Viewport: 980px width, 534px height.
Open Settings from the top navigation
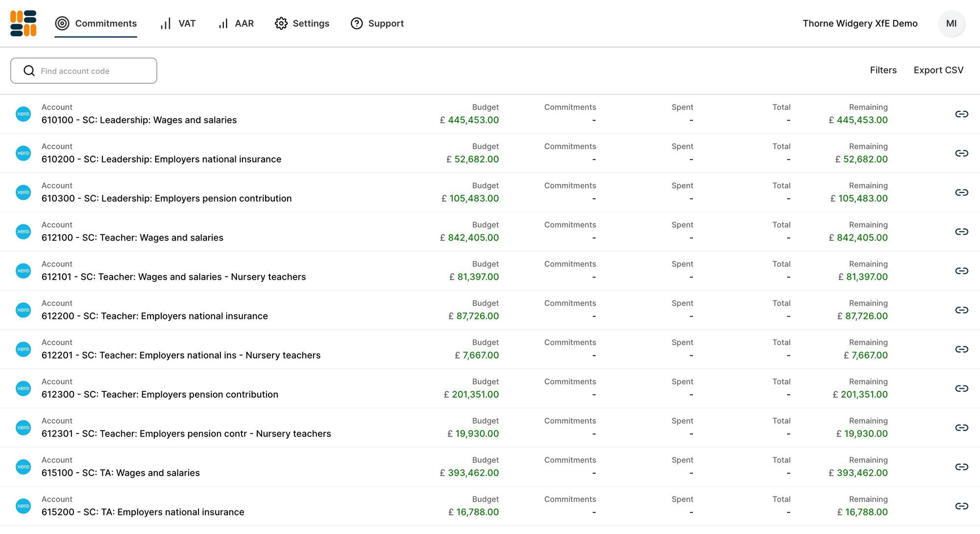[x=302, y=24]
